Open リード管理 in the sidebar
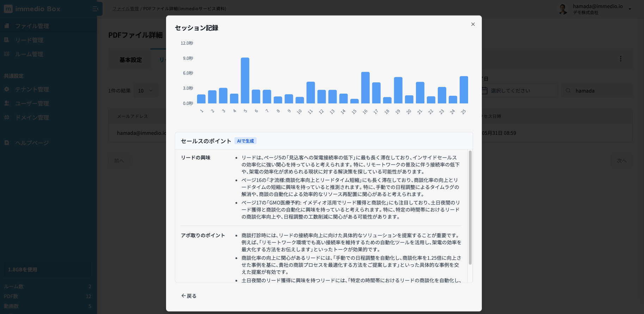 [29, 40]
